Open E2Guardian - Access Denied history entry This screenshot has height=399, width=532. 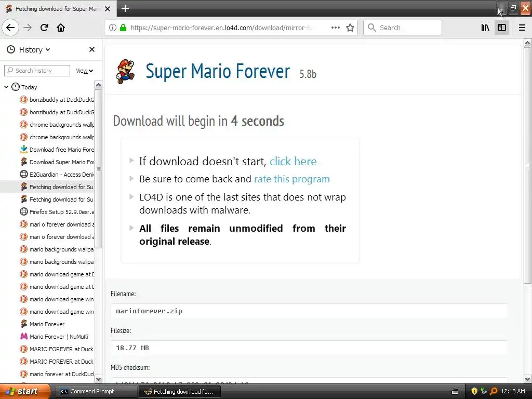click(57, 175)
